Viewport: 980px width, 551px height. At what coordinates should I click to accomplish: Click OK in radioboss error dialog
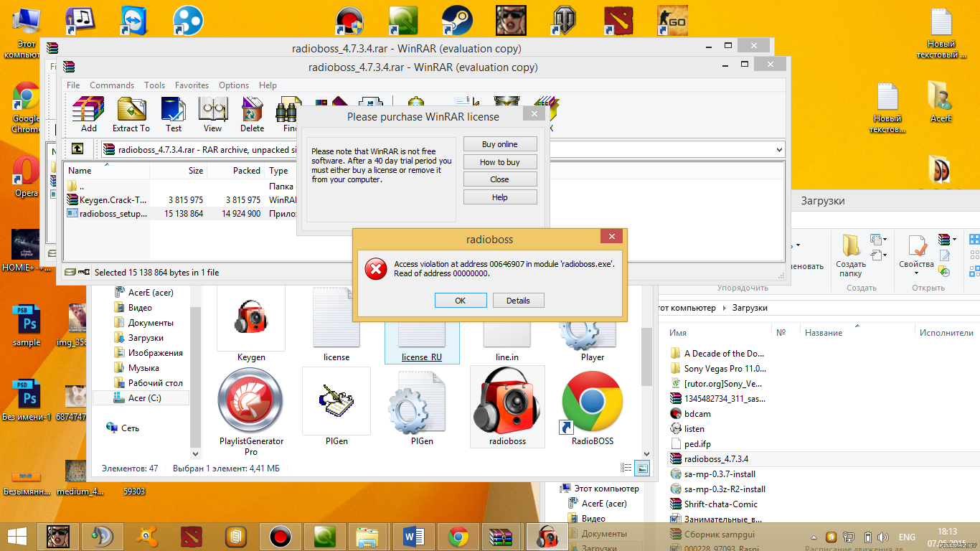tap(461, 301)
